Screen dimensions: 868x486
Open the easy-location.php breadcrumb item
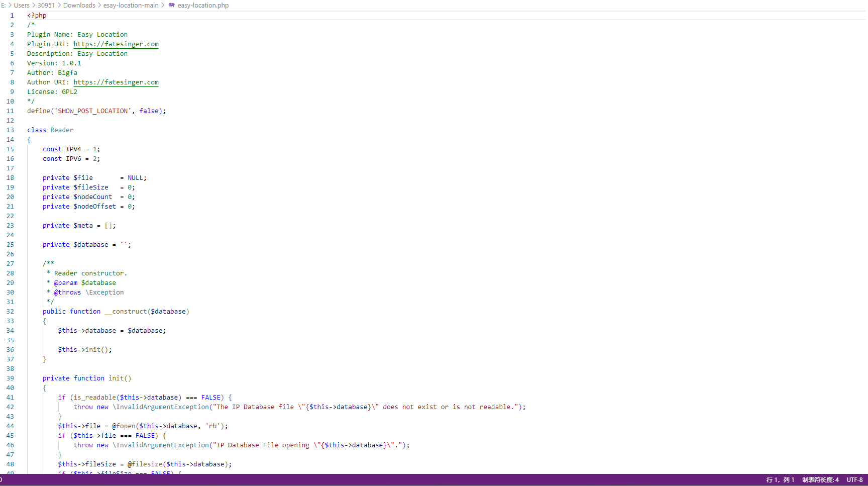coord(203,5)
